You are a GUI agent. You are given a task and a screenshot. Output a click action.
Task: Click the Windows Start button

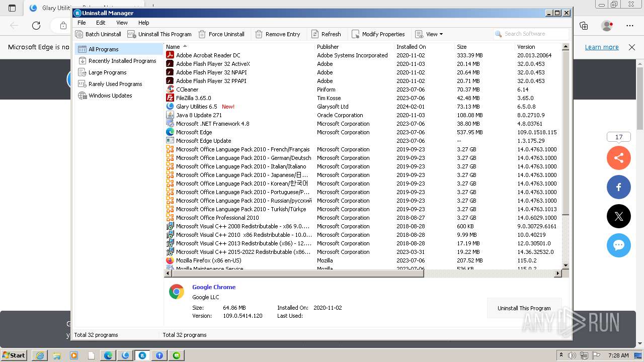point(14,355)
